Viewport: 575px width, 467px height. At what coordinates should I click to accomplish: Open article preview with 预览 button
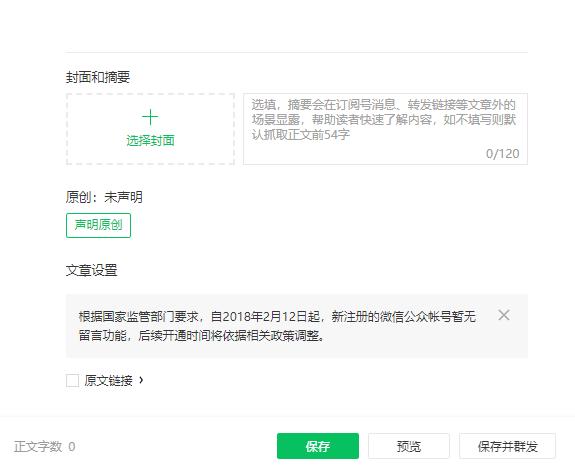(x=409, y=446)
